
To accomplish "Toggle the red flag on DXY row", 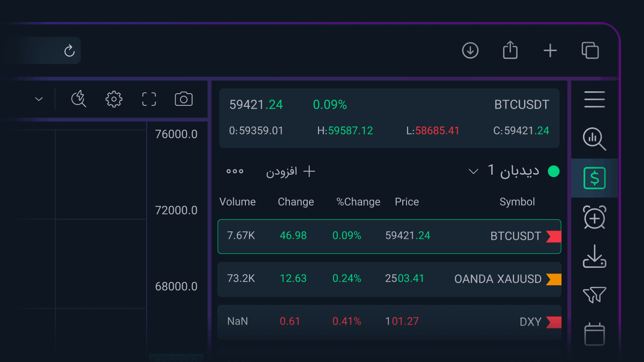I will [x=554, y=322].
